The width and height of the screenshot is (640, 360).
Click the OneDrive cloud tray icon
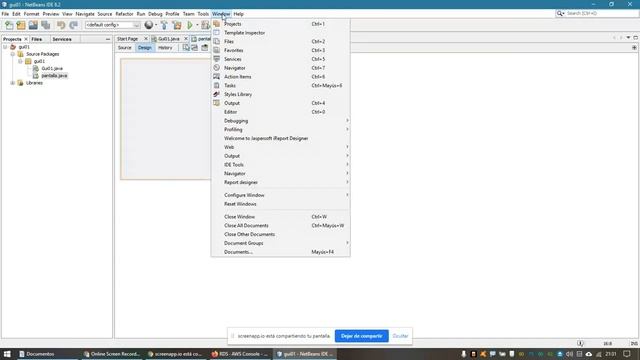coord(589,354)
